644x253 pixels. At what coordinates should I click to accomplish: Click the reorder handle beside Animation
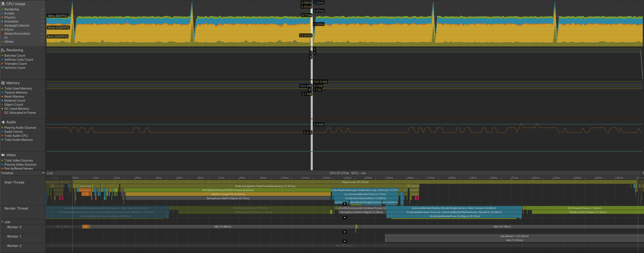click(x=42, y=21)
